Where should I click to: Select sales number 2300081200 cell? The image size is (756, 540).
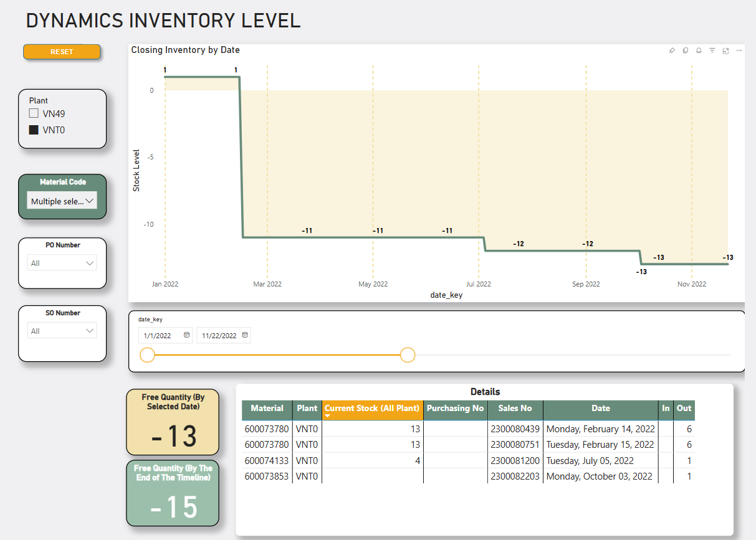click(x=515, y=461)
